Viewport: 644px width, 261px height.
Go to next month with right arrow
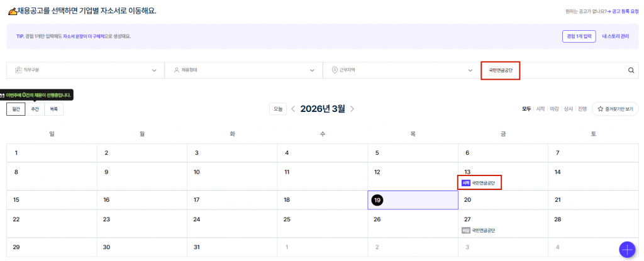coord(352,109)
